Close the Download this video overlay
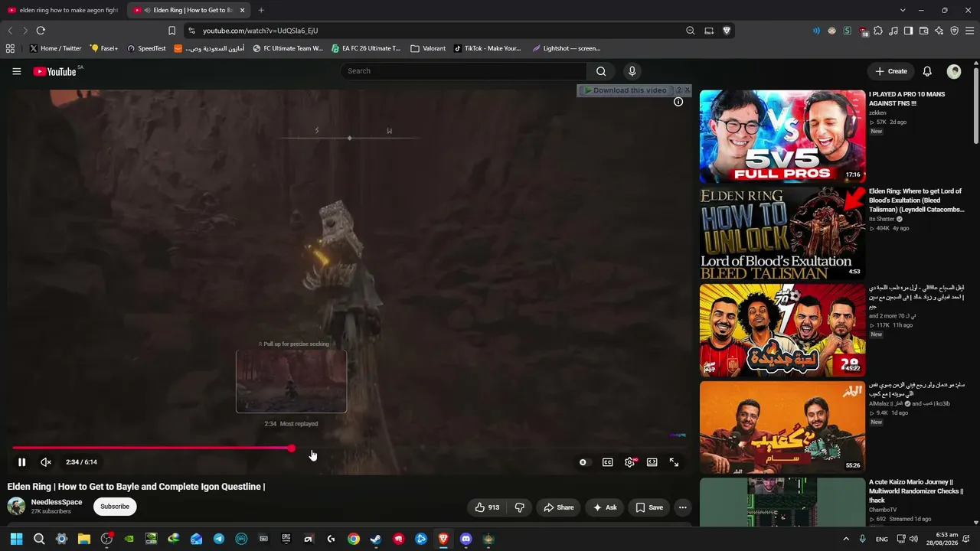980x551 pixels. pos(687,90)
